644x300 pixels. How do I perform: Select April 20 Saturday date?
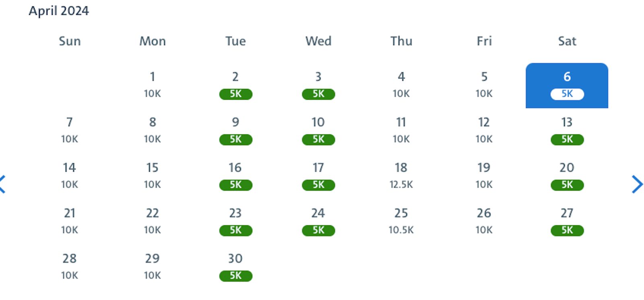point(567,176)
